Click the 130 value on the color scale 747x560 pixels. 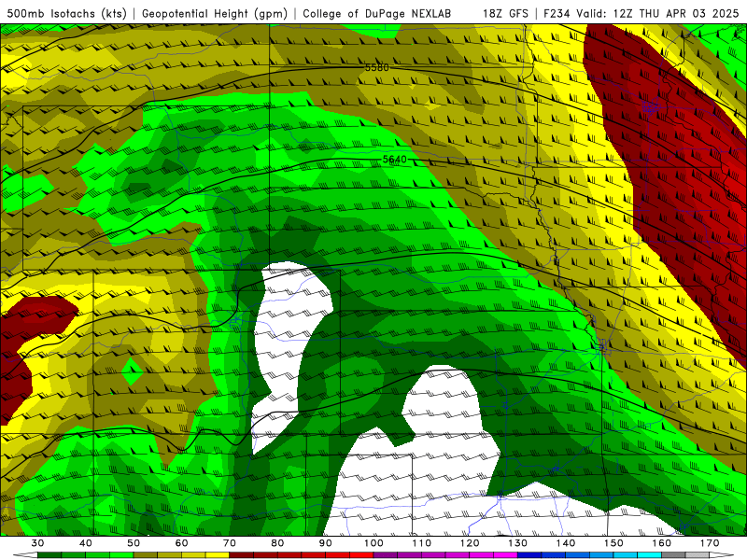[517, 543]
